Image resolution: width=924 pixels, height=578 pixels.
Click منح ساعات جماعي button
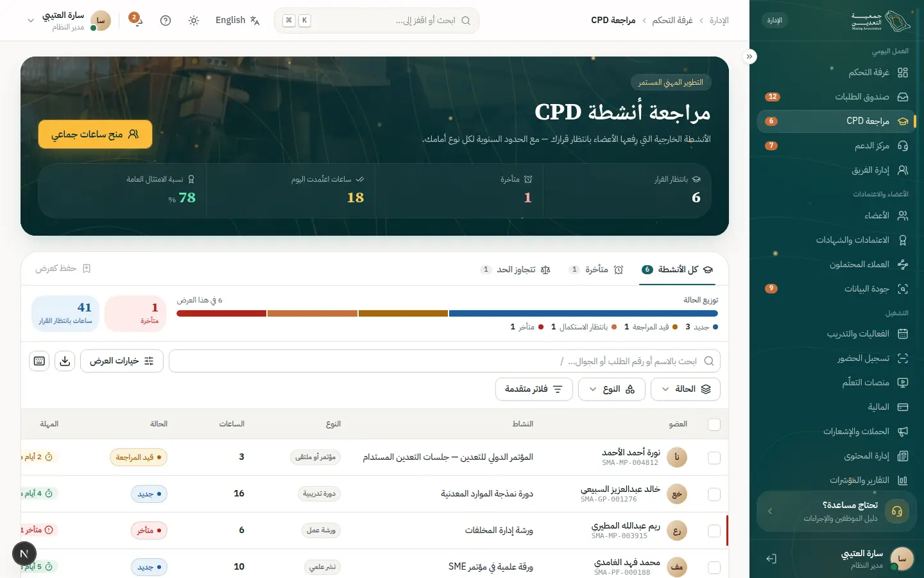(x=95, y=134)
